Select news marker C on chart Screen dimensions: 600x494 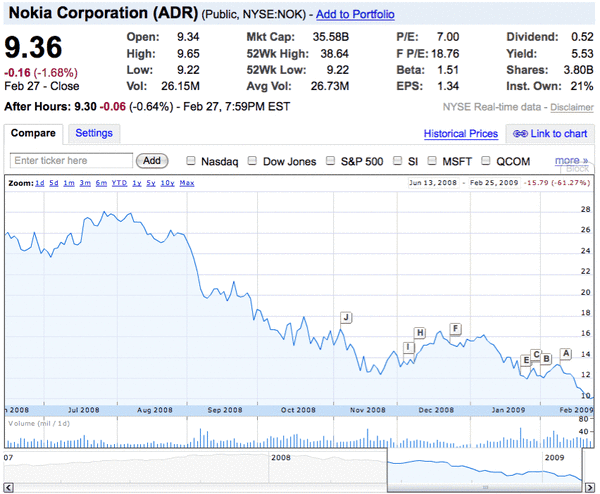pyautogui.click(x=536, y=354)
